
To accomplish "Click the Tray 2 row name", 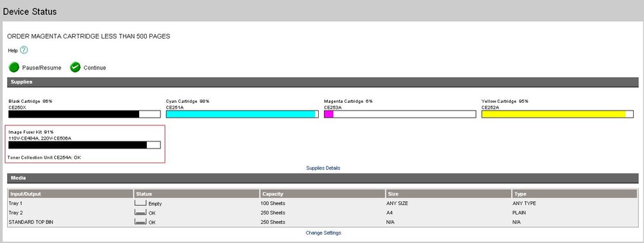I will point(15,213).
